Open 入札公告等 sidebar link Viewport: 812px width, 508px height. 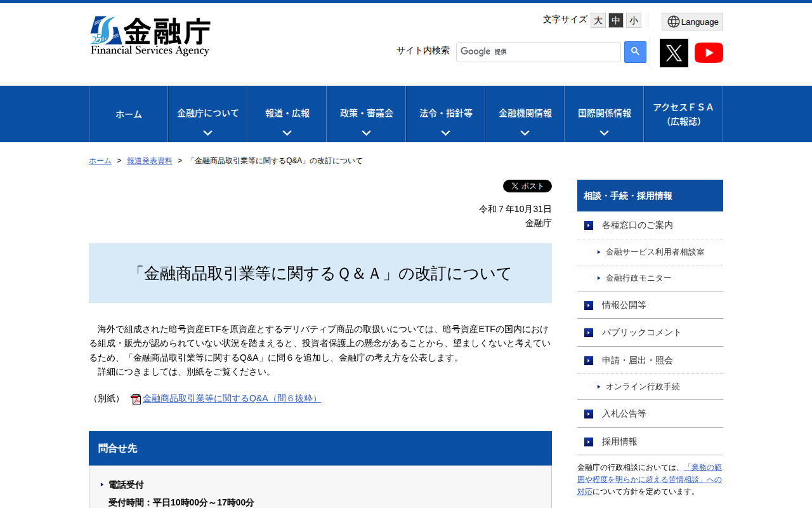(624, 414)
